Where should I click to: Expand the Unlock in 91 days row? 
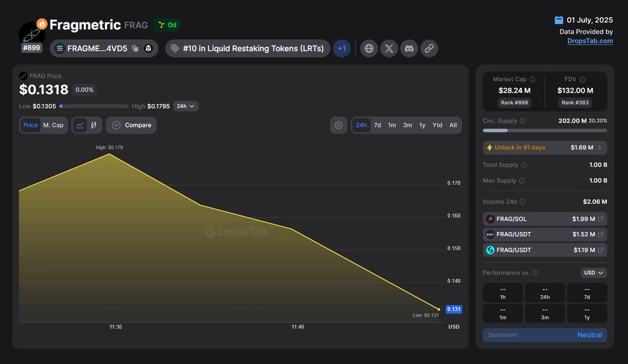coord(545,147)
